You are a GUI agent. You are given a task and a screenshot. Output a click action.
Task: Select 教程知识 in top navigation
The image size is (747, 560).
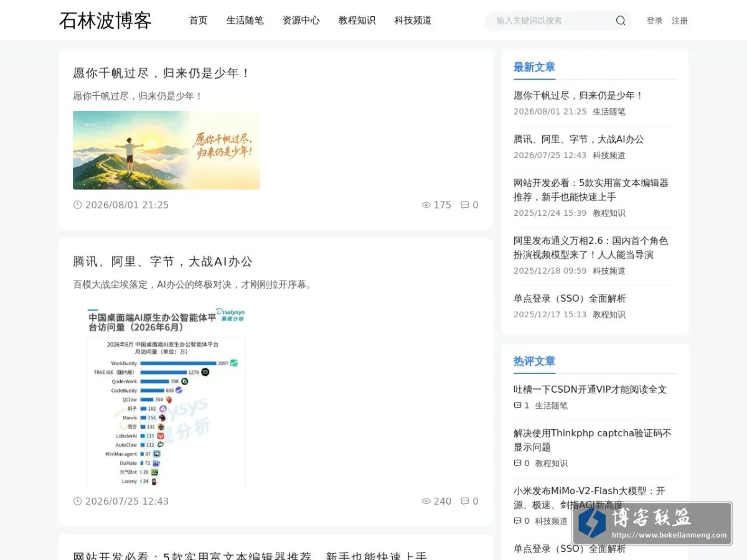(x=357, y=21)
